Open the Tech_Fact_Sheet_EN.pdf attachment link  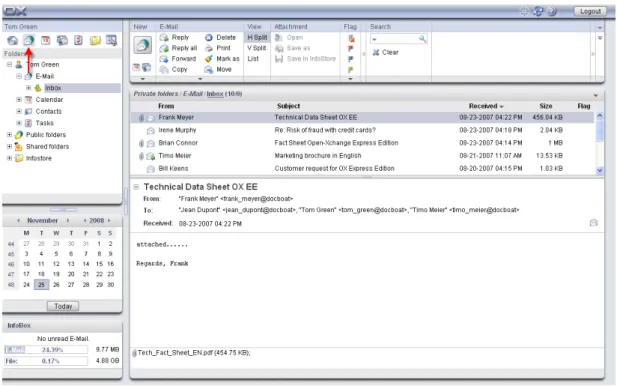tap(193, 353)
